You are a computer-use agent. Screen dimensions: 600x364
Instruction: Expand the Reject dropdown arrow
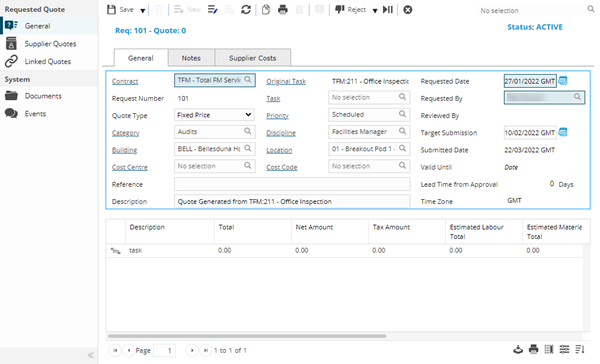click(375, 10)
